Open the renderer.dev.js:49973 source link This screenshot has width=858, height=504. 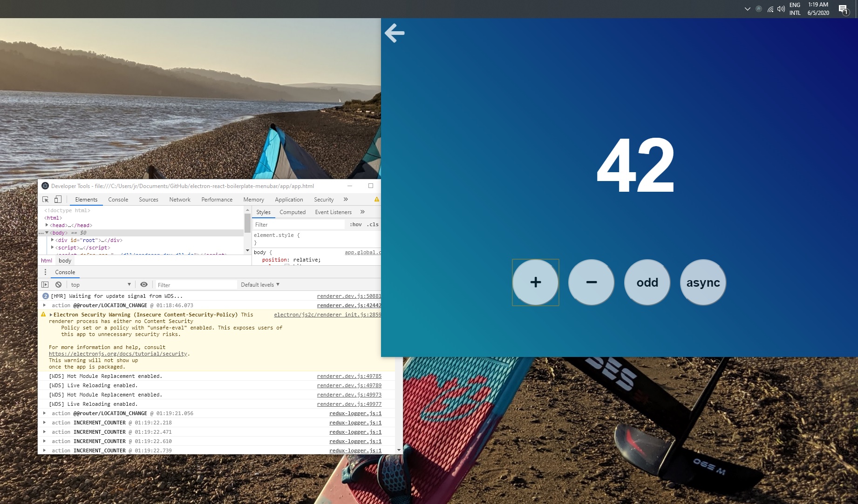[349, 395]
